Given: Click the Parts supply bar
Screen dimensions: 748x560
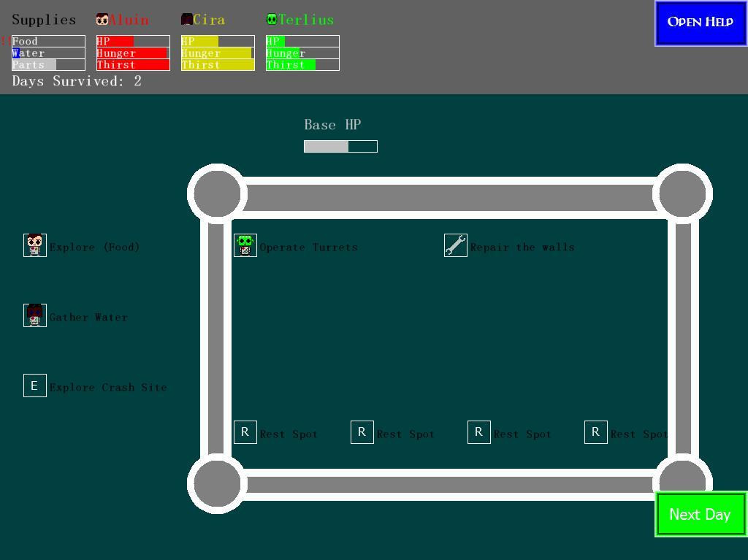Looking at the screenshot, I should pyautogui.click(x=49, y=65).
